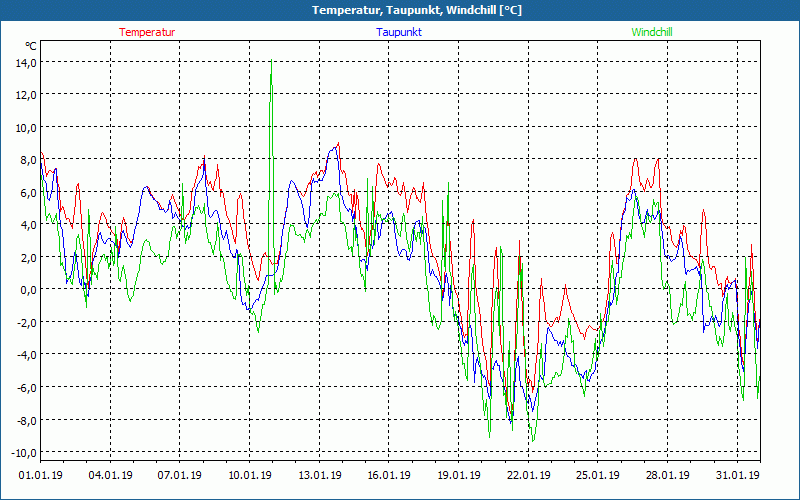Screen dimensions: 800x500
Task: Click the green Windchill legend label
Action: (x=652, y=32)
